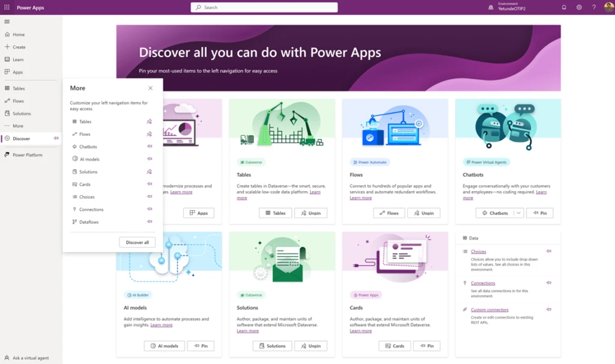Image resolution: width=615 pixels, height=364 pixels.
Task: Expand the More item in left navigation
Action: [x=18, y=126]
